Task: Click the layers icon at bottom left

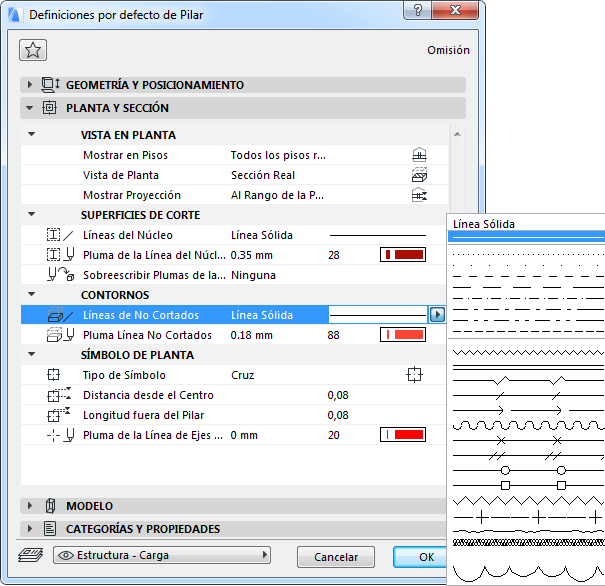Action: pos(30,555)
